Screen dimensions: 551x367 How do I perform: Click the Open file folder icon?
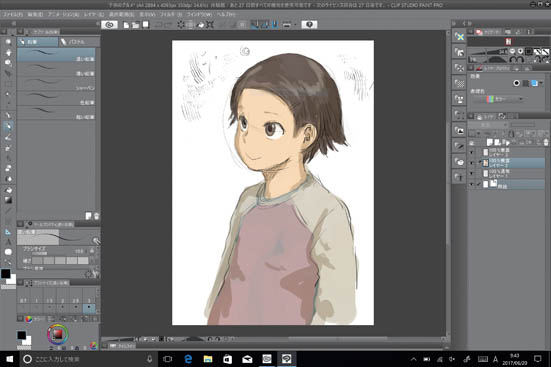pos(135,25)
